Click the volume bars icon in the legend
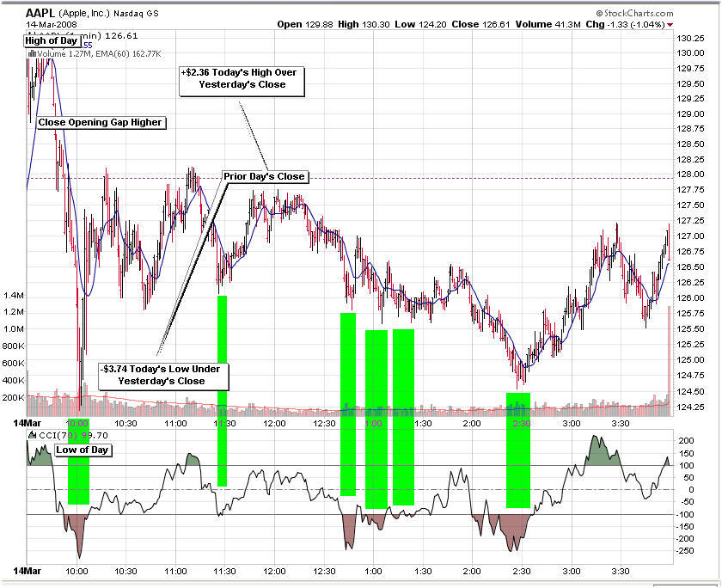Viewport: 722px width, 588px height. [x=32, y=54]
